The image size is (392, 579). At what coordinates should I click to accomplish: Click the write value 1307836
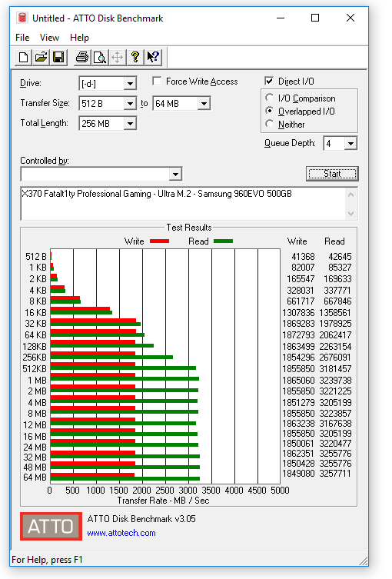pyautogui.click(x=299, y=312)
